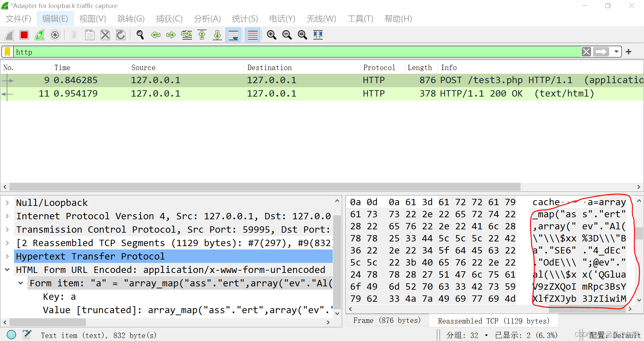Screen dimensions: 644x341
Task: Find a packet with the magnifier icon
Action: pyautogui.click(x=140, y=35)
